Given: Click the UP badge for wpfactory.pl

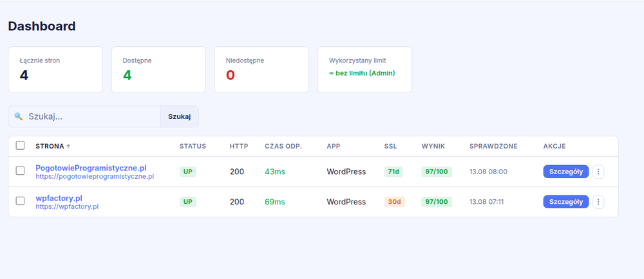Looking at the screenshot, I should tap(187, 202).
